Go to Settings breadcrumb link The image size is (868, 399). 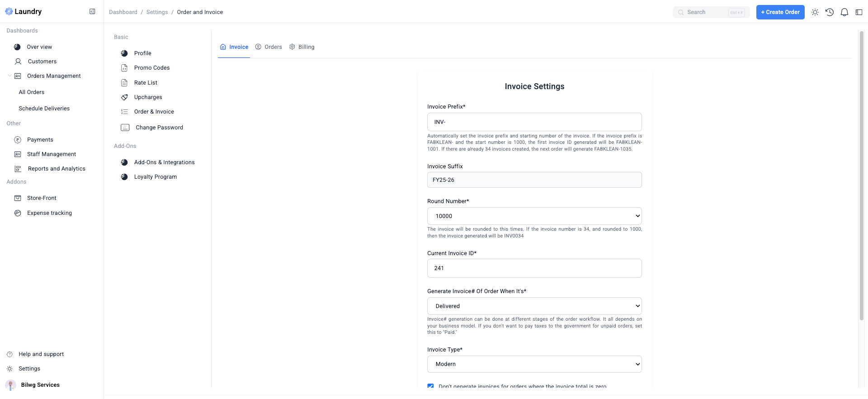[157, 12]
